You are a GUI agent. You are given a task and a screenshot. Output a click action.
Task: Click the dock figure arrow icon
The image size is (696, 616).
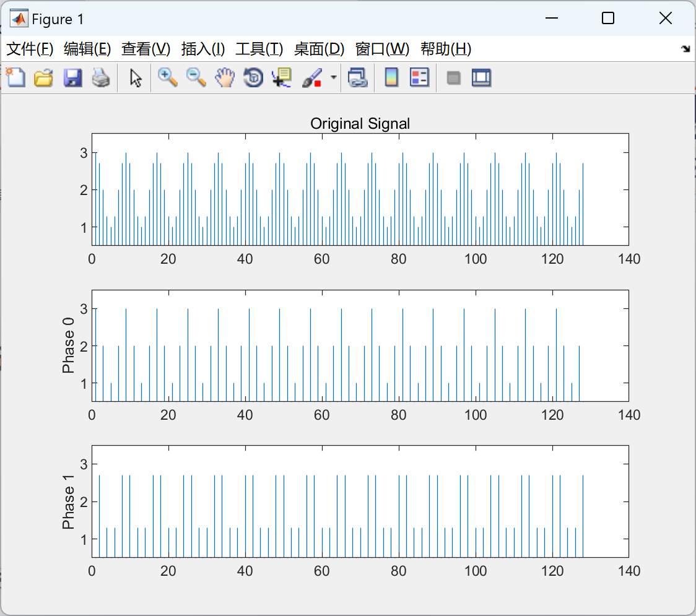tap(685, 49)
